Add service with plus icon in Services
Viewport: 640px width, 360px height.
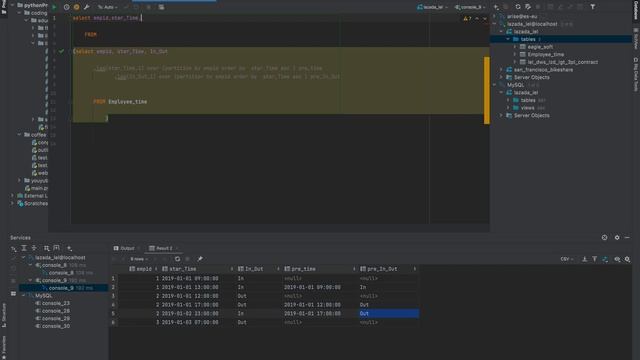[69, 248]
